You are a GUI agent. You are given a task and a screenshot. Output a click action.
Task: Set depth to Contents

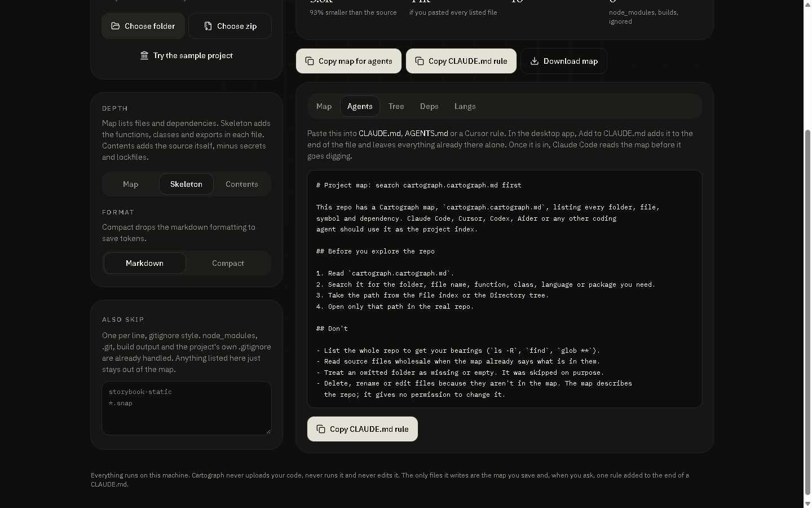[242, 184]
